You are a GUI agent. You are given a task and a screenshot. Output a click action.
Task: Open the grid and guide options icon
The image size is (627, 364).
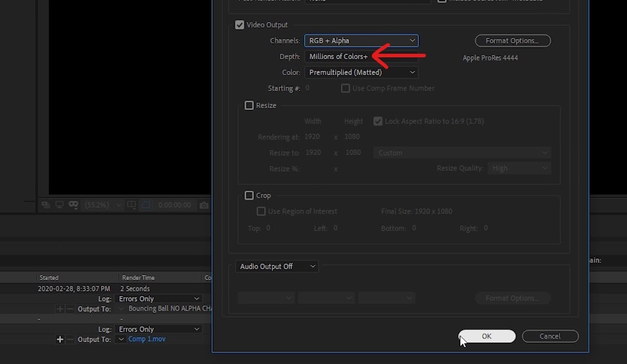(131, 205)
